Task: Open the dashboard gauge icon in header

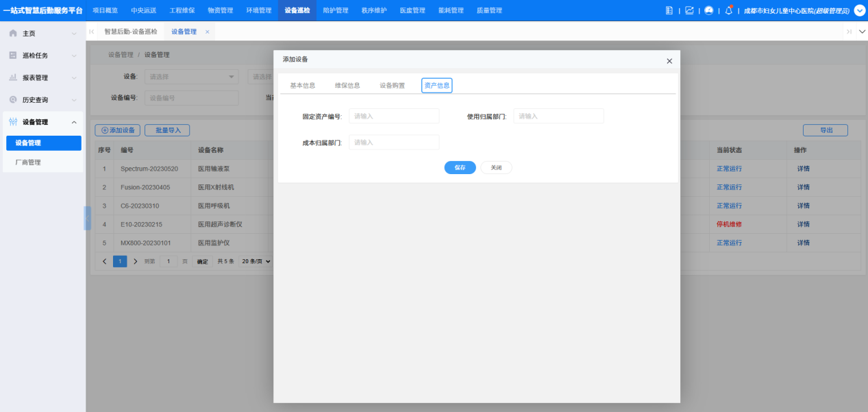Action: pos(708,10)
